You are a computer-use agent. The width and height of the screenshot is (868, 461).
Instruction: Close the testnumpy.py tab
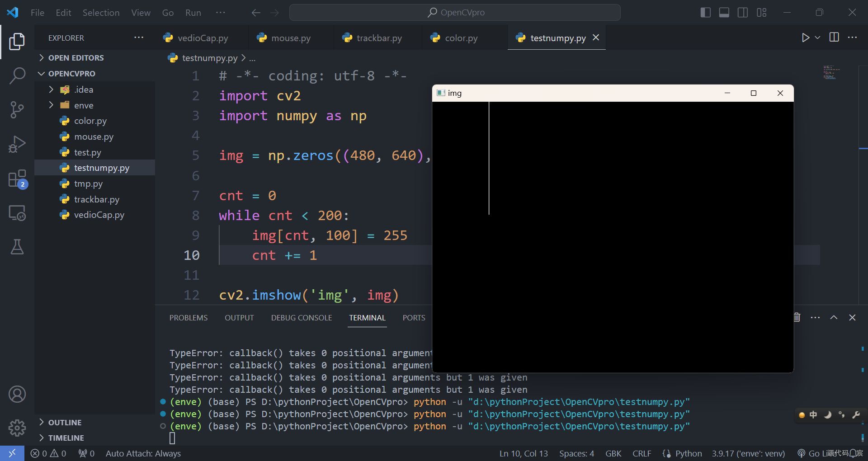point(596,38)
